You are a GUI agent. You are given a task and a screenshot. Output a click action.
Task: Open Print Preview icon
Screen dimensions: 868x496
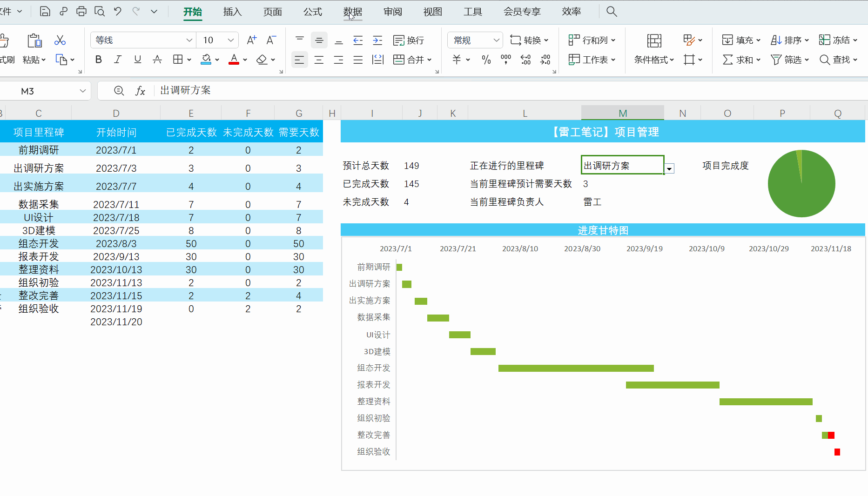100,12
